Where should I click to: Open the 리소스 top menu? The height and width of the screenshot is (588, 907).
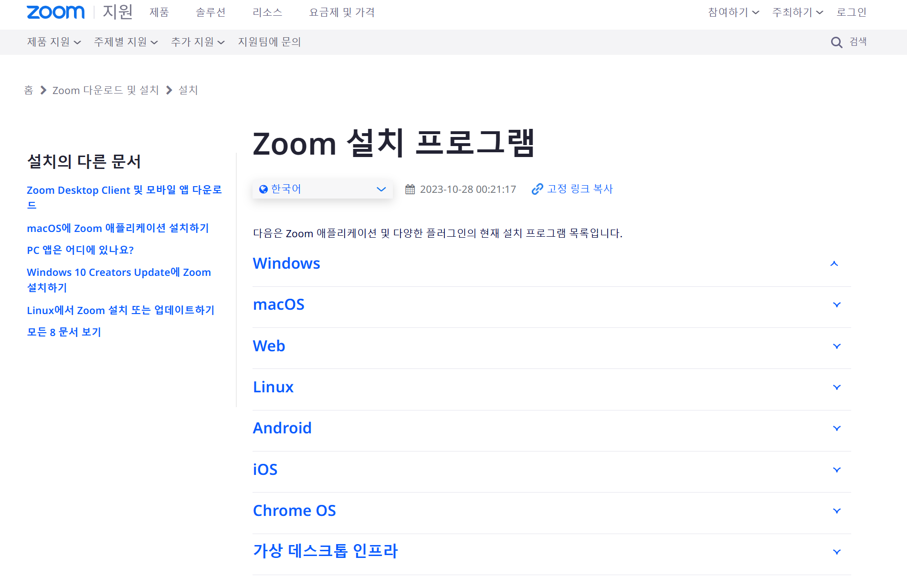267,12
